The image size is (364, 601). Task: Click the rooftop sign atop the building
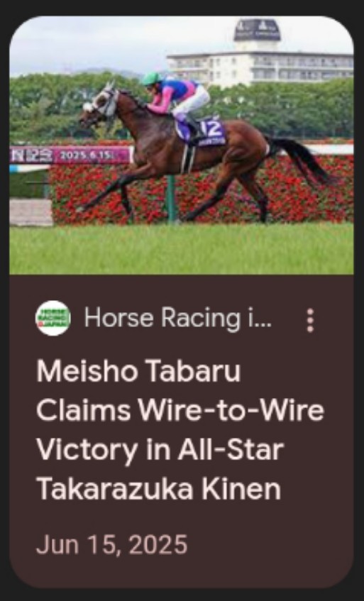257,30
